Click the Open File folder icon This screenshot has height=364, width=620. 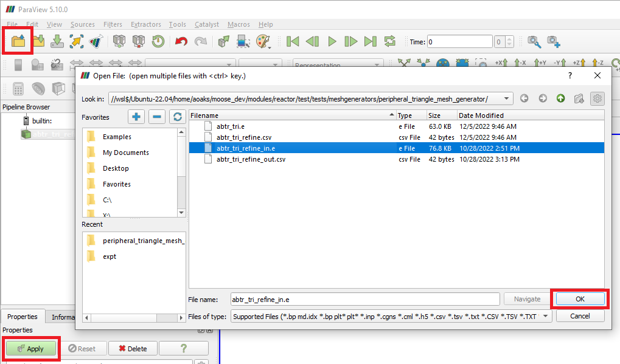(18, 41)
